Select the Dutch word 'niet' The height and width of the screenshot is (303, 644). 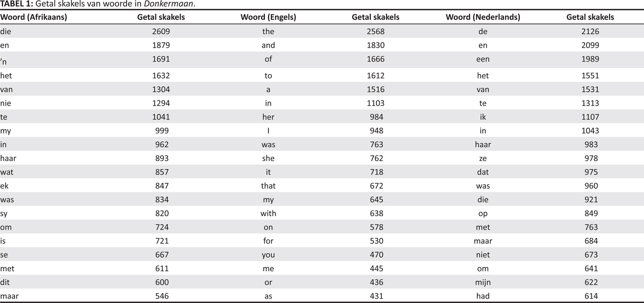[483, 254]
